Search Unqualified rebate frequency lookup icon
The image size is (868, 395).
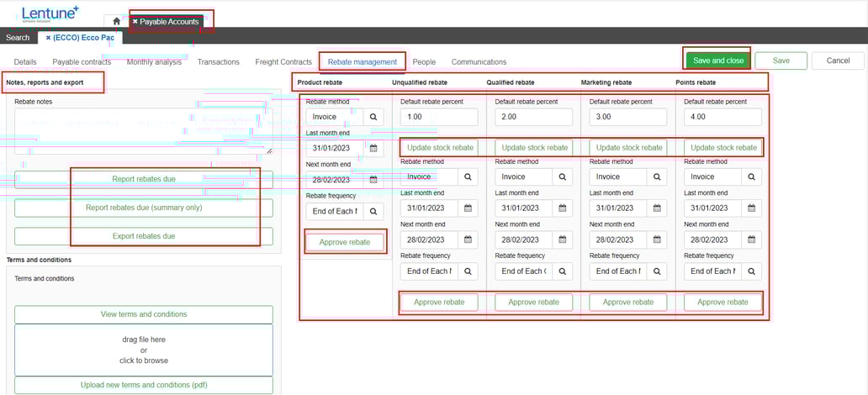pos(468,271)
